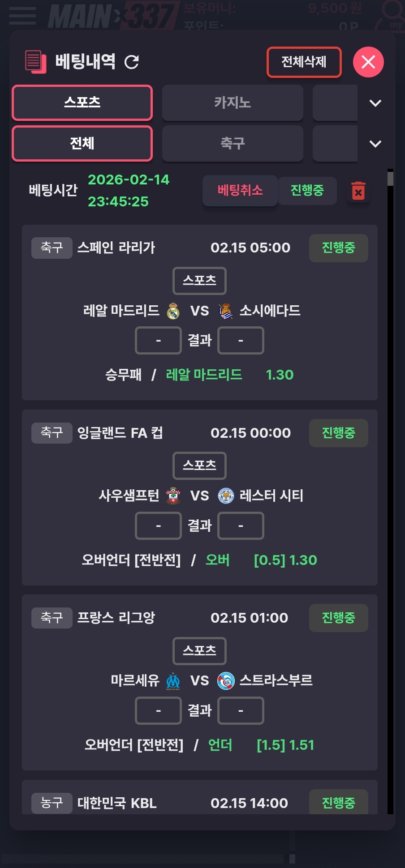
Task: Switch to the 카지노 tab
Action: [233, 103]
